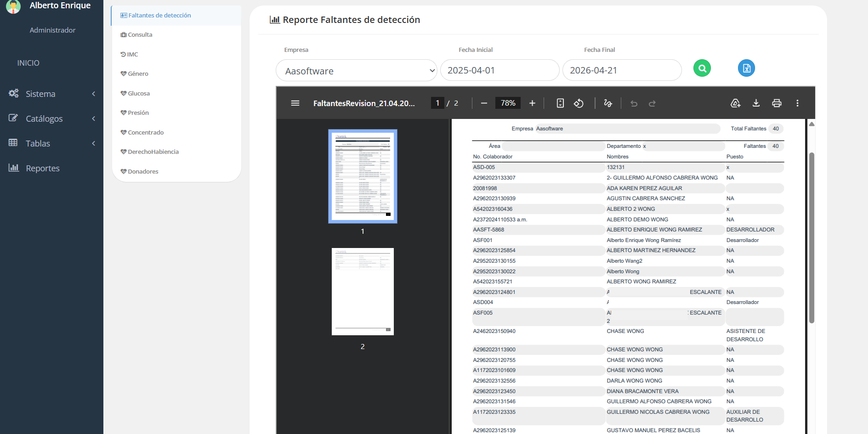Viewport: 868px width, 434px height.
Task: Expand the Sistema menu chevron
Action: [x=94, y=94]
